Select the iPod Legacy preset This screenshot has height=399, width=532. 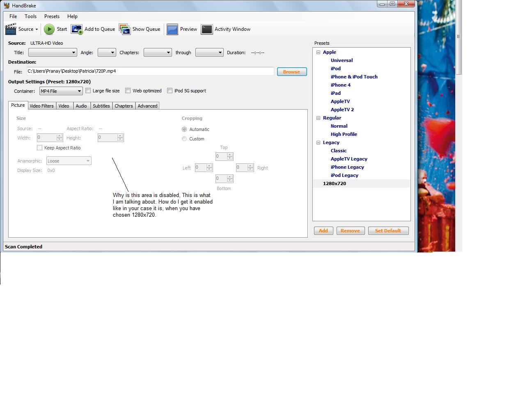pos(344,175)
